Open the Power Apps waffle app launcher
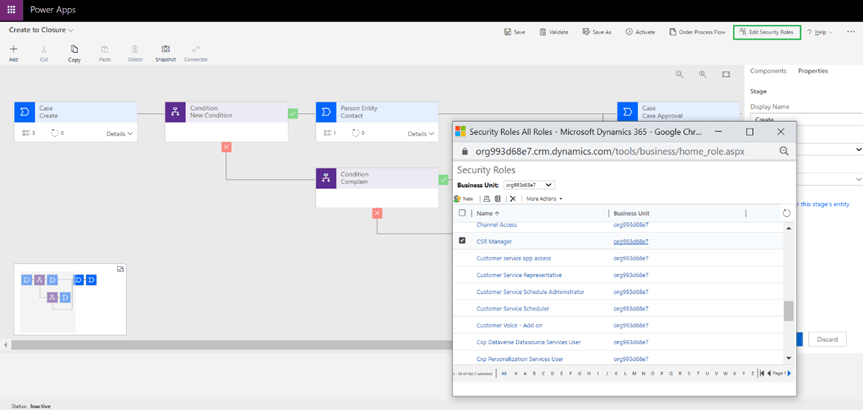 pos(11,10)
